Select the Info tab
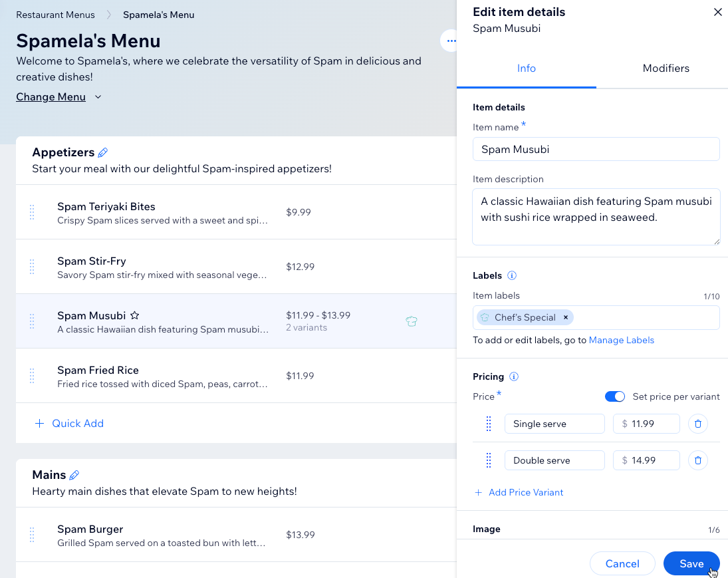The height and width of the screenshot is (578, 728). (526, 69)
